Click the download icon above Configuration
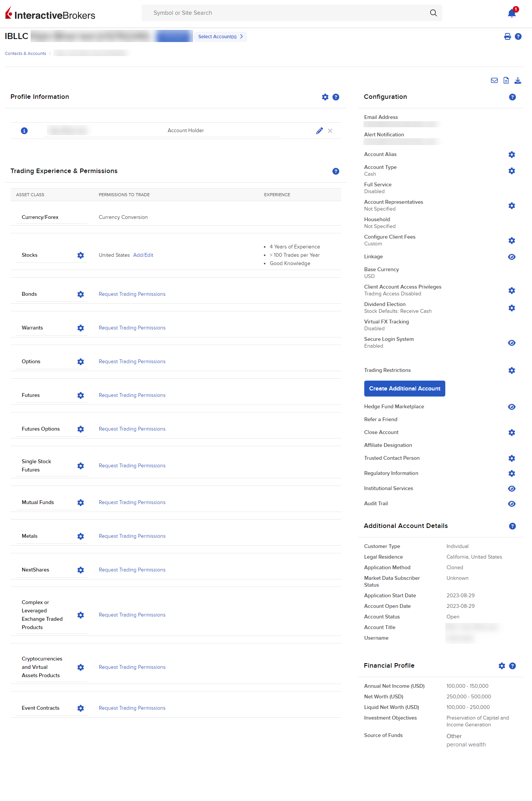Image resolution: width=532 pixels, height=801 pixels. (x=518, y=80)
